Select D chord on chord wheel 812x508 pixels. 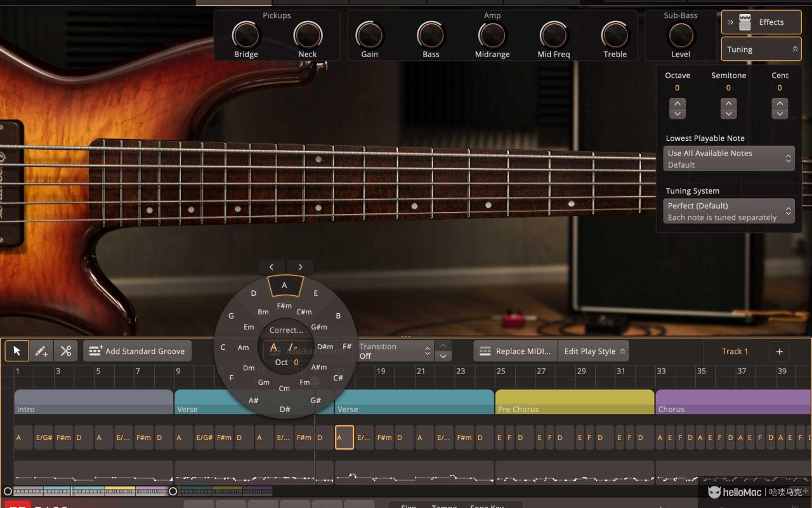coord(254,293)
